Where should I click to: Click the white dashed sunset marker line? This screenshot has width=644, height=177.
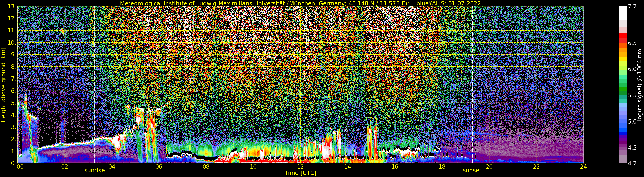click(x=472, y=85)
